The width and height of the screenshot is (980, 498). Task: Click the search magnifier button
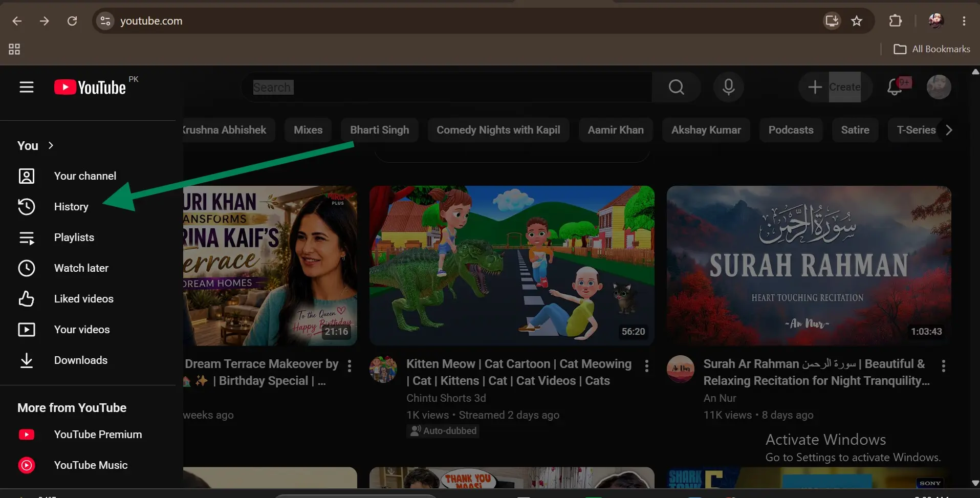pyautogui.click(x=676, y=88)
